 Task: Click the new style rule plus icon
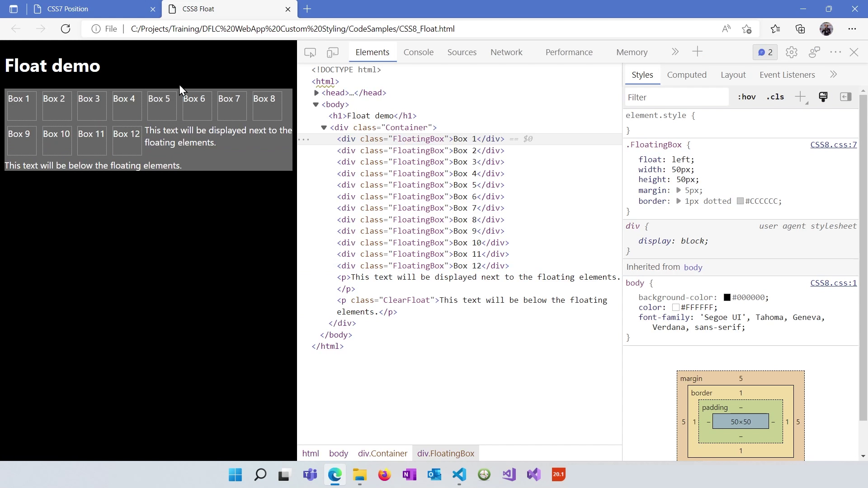coord(801,97)
